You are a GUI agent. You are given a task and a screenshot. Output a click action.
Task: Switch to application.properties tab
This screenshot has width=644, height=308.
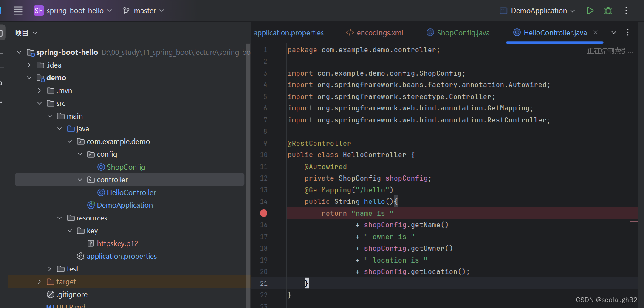tap(289, 33)
